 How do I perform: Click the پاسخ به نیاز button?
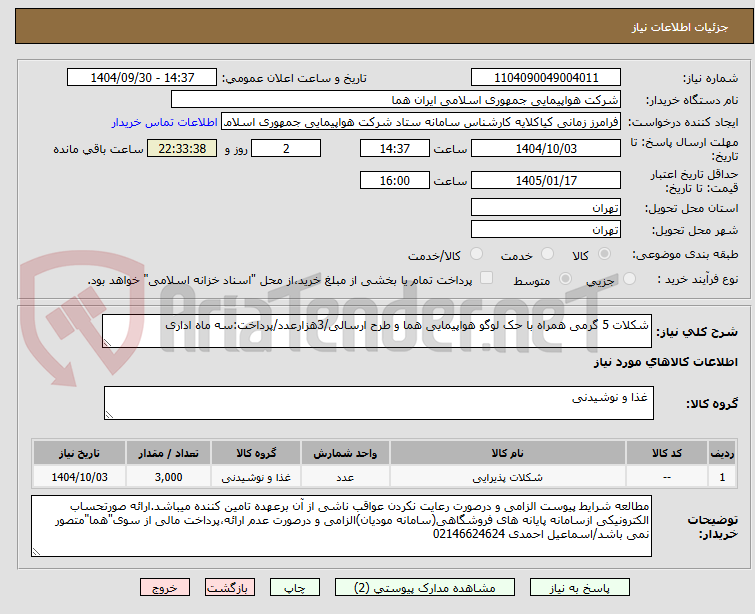pos(580,588)
